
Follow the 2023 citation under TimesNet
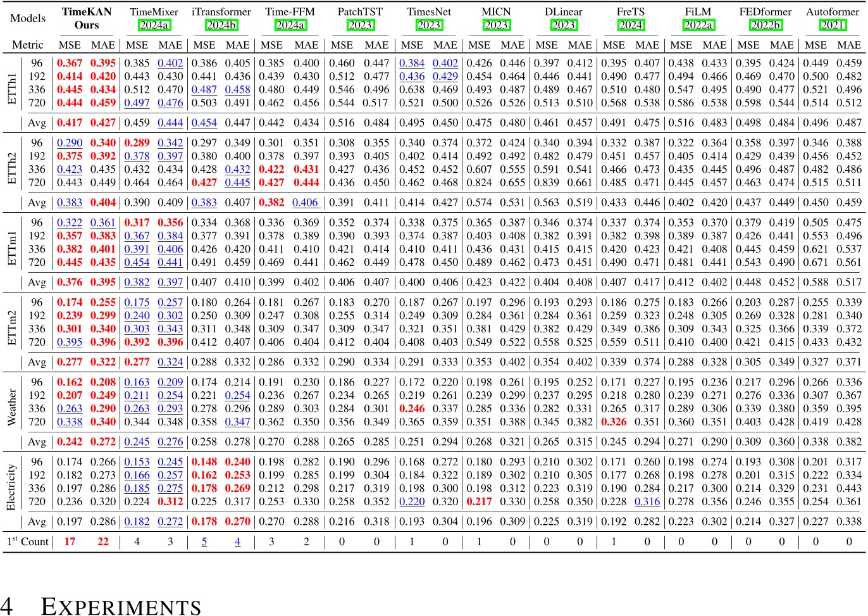point(428,25)
